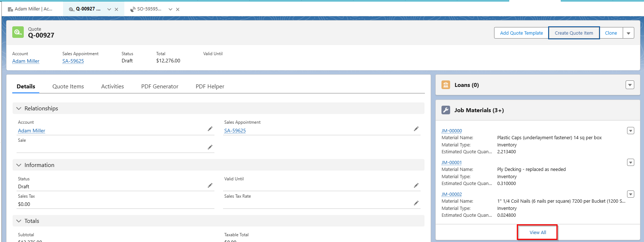This screenshot has width=644, height=242.
Task: Open the Q-00927 tab dropdown chevron
Action: pyautogui.click(x=109, y=9)
